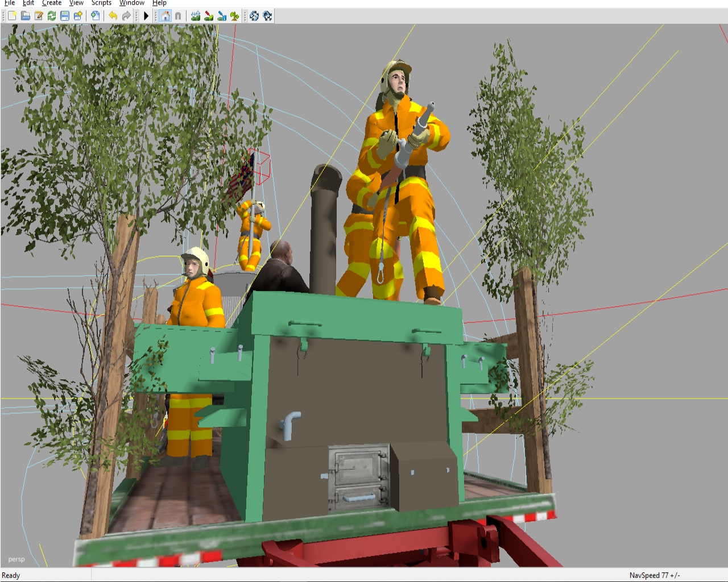Toggle the magnet snap button
The height and width of the screenshot is (582, 728).
(x=178, y=16)
